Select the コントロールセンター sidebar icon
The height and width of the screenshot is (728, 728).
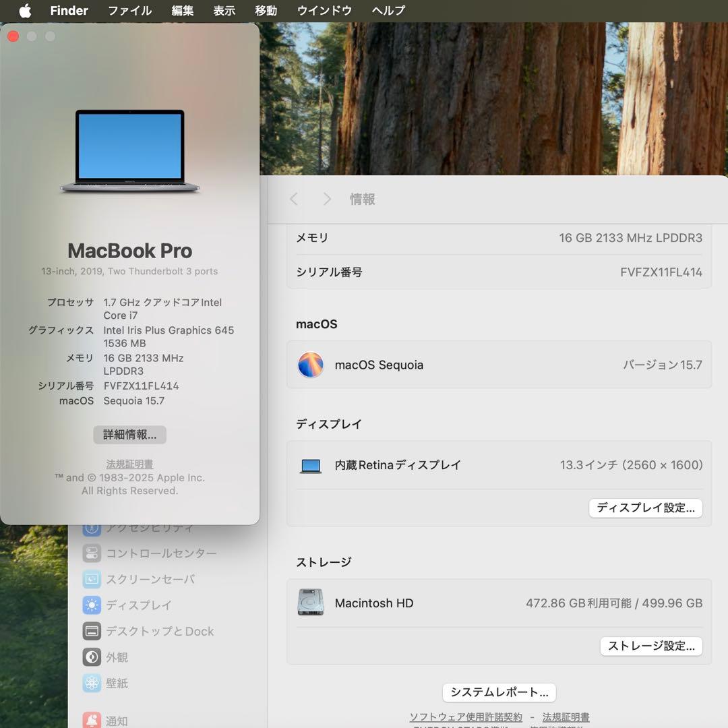pos(92,553)
